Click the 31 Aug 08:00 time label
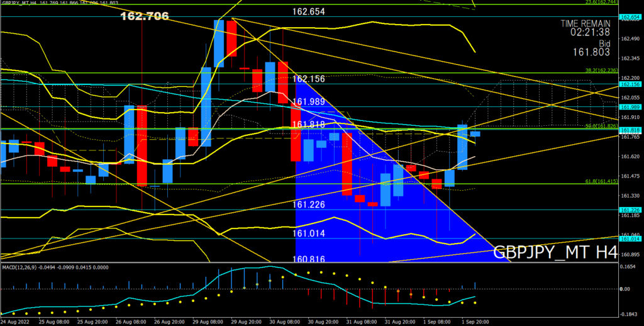644x326 pixels. pos(360,322)
